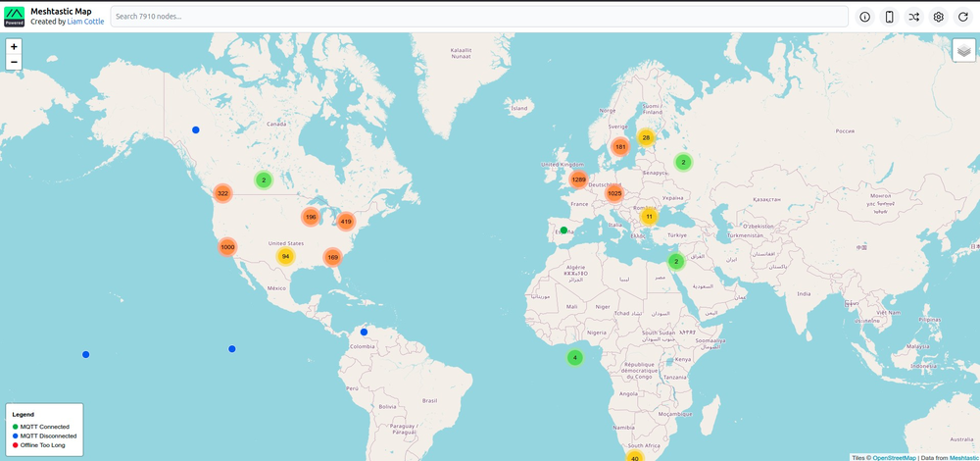Click the Meshtastic Powered logo
Viewport: 980px width, 461px height.
14,16
